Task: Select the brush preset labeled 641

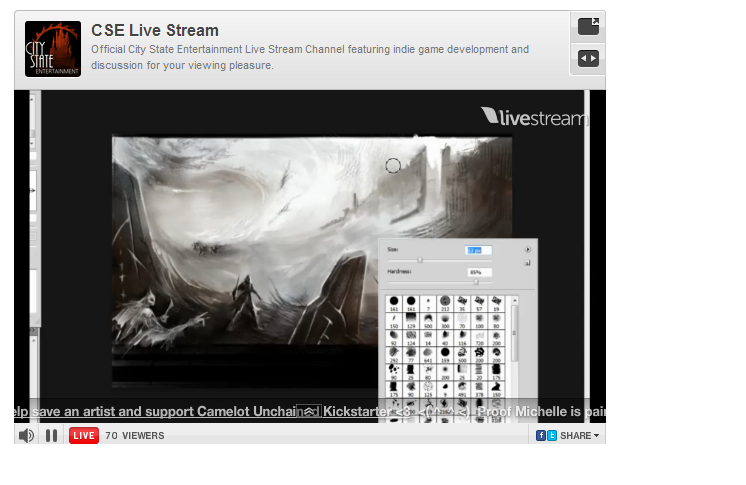Action: pos(428,355)
